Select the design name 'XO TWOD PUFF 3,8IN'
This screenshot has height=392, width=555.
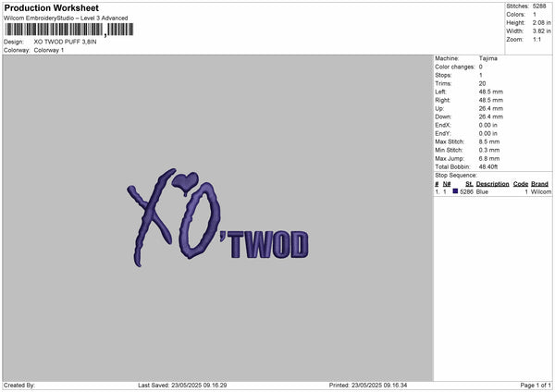[x=65, y=42]
